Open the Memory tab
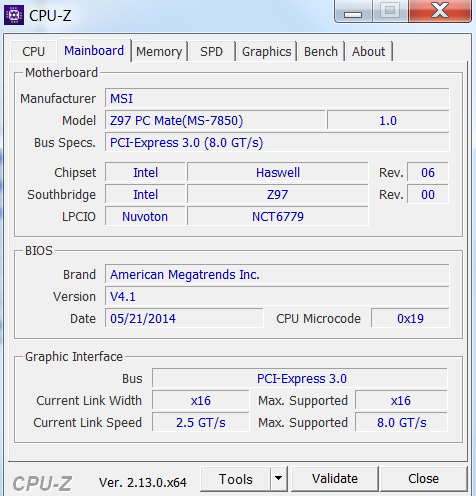 pyautogui.click(x=159, y=52)
